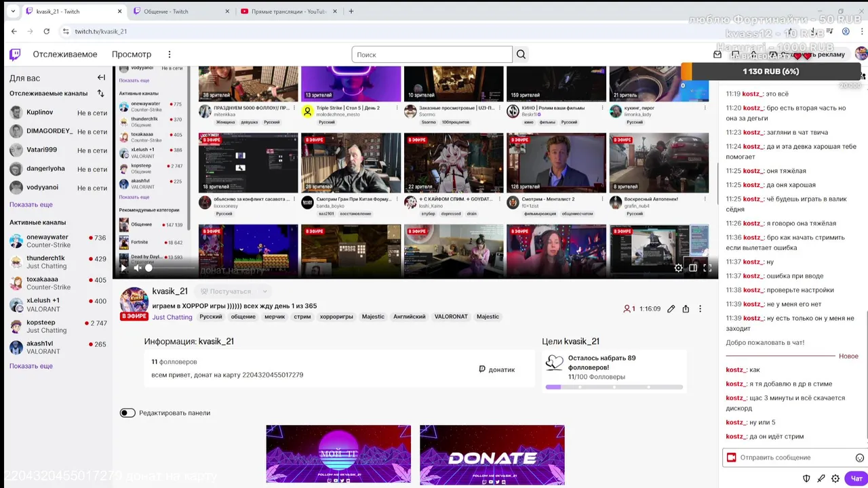The image size is (868, 488).
Task: Collapse the Для вас sidebar arrow
Action: [x=101, y=77]
